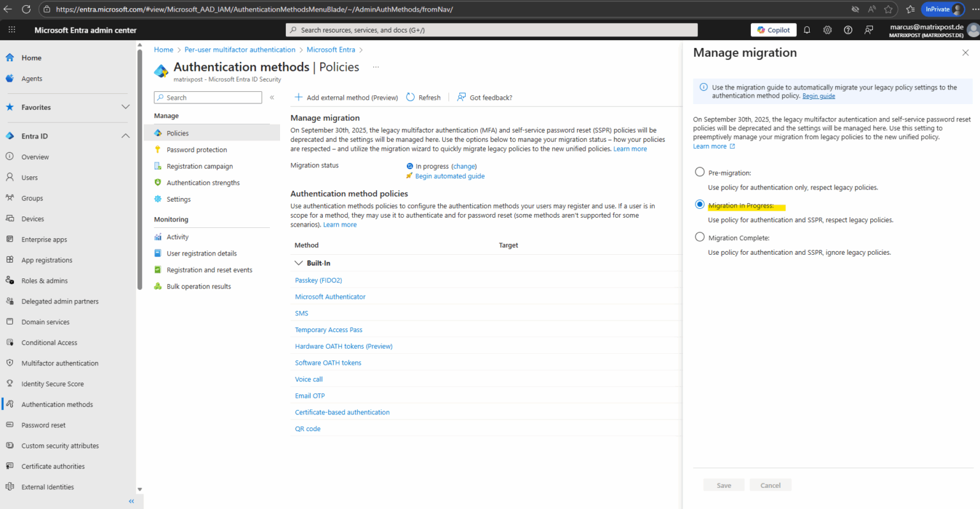Select the Migration In Progress option

(699, 204)
